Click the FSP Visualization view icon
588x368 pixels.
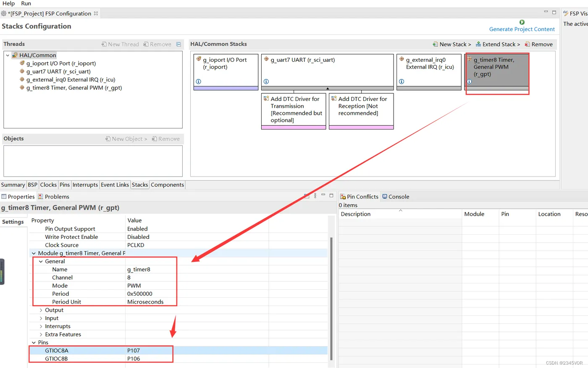(566, 13)
